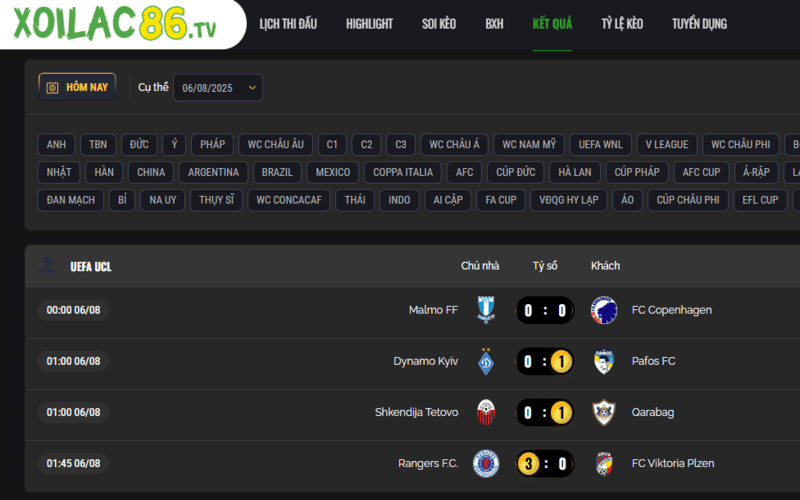Click the Rangers F.C. team crest
This screenshot has height=500, width=800.
pos(486,463)
